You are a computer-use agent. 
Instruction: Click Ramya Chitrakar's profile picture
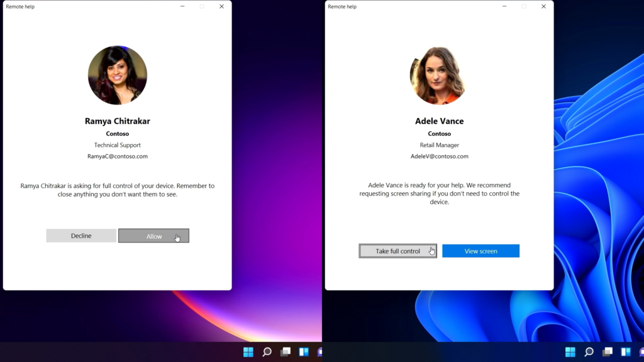click(117, 75)
